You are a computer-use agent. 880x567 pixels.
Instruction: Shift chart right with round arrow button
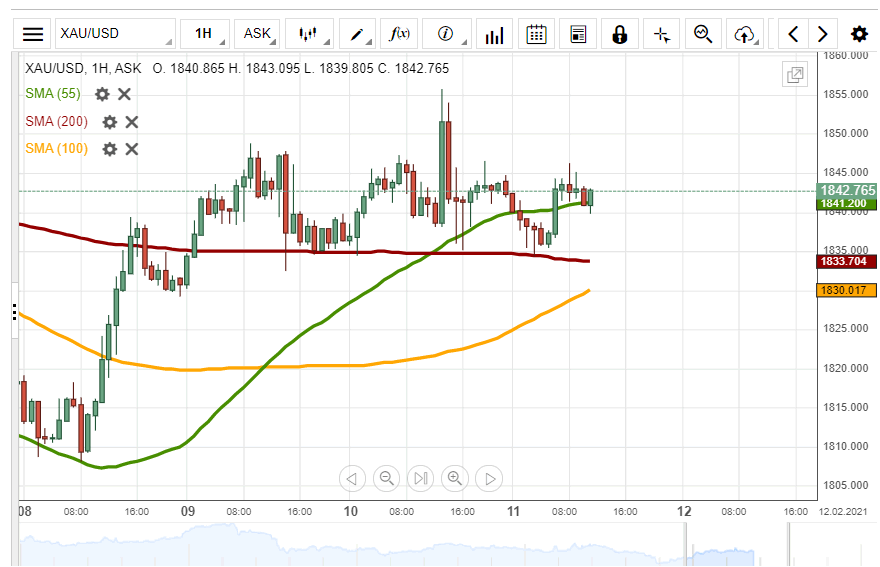pyautogui.click(x=489, y=479)
